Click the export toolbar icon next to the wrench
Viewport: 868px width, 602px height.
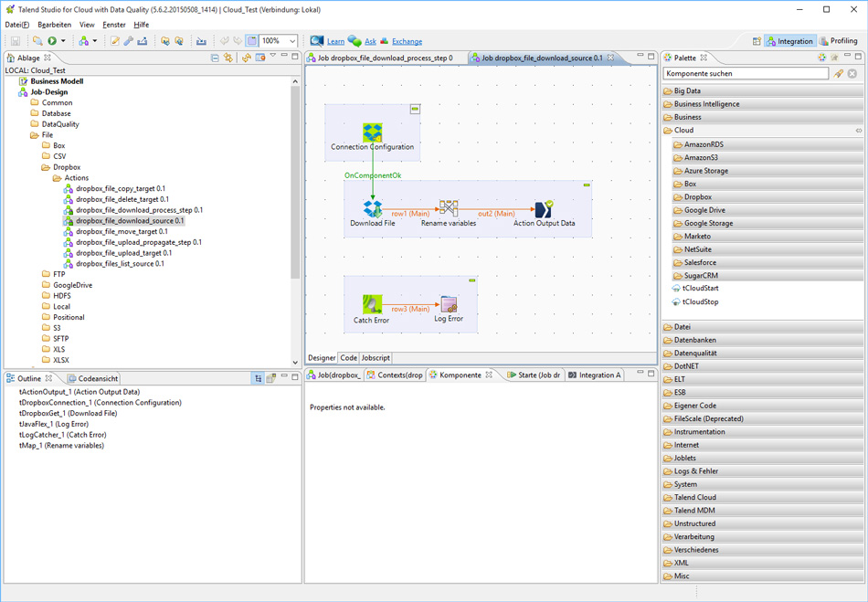[143, 41]
